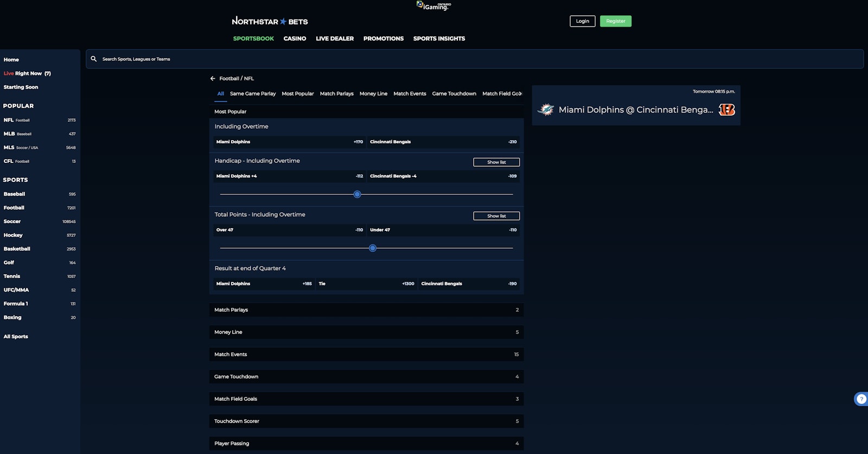Open MLS Soccer / USA under Popular
This screenshot has width=868, height=454.
[40, 147]
